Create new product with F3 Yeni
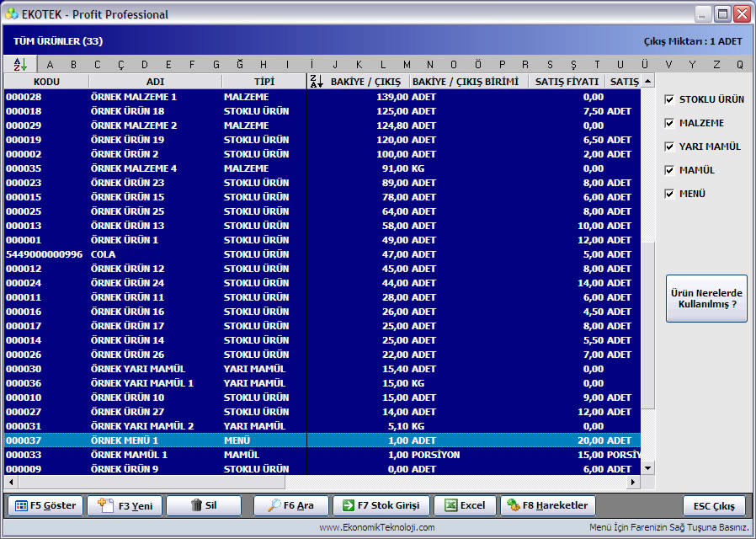This screenshot has width=756, height=539. pos(125,505)
